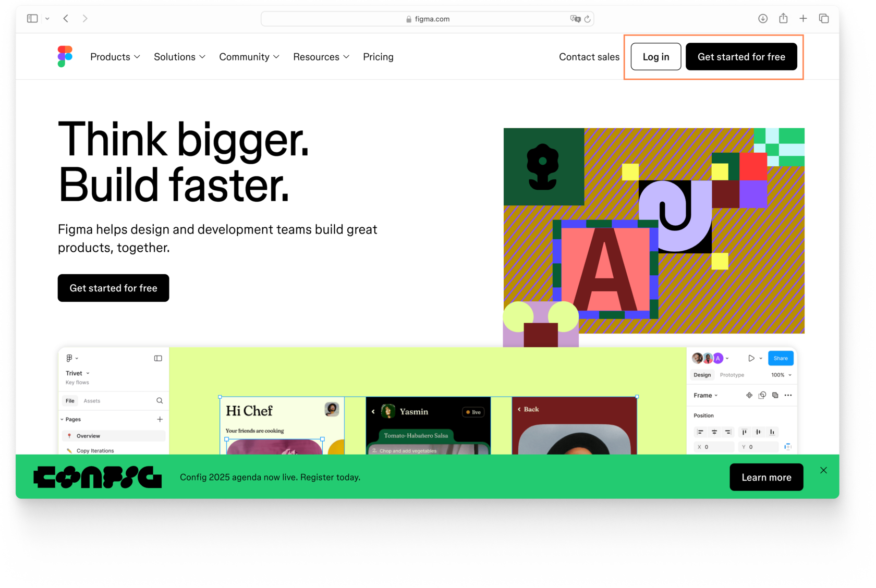Screen dimensions: 876x588
Task: Click the Log in button
Action: pos(656,56)
